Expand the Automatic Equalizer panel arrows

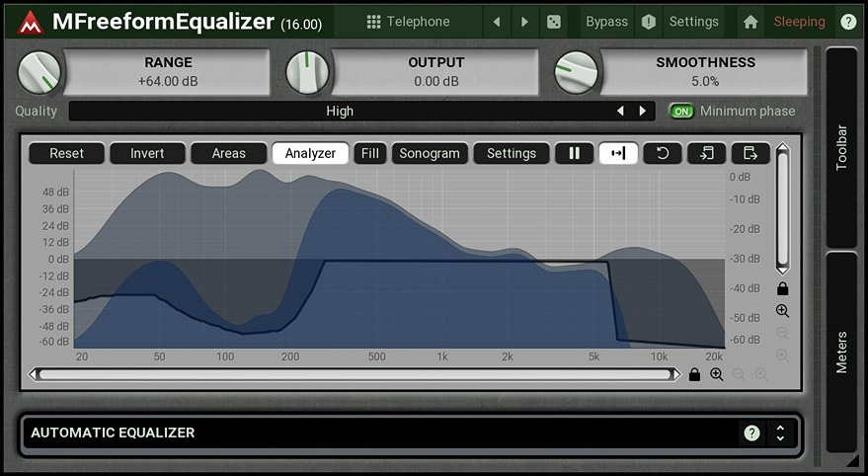780,433
